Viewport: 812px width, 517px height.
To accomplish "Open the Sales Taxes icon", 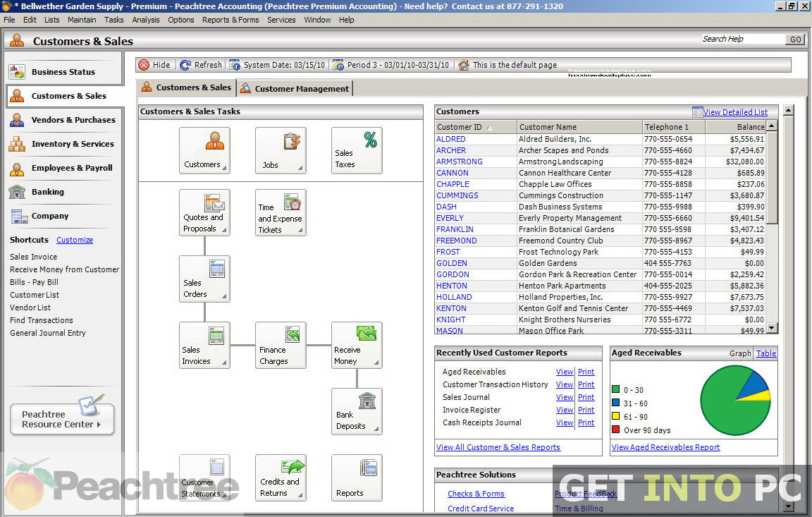I will click(x=357, y=150).
